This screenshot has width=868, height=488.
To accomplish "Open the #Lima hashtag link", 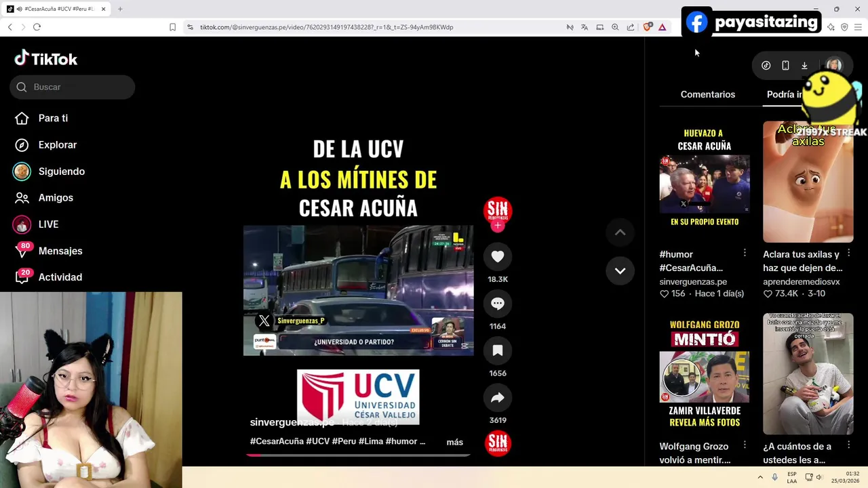I will [x=370, y=441].
